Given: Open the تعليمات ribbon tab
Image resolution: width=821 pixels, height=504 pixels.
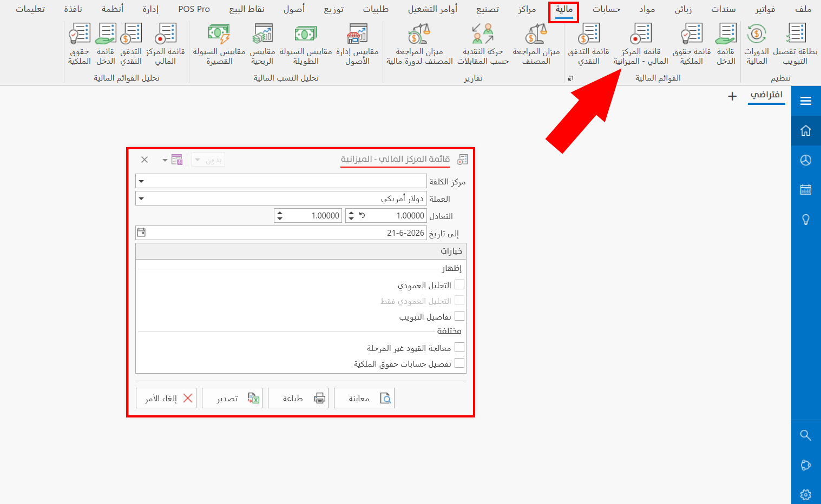Looking at the screenshot, I should click(x=30, y=10).
